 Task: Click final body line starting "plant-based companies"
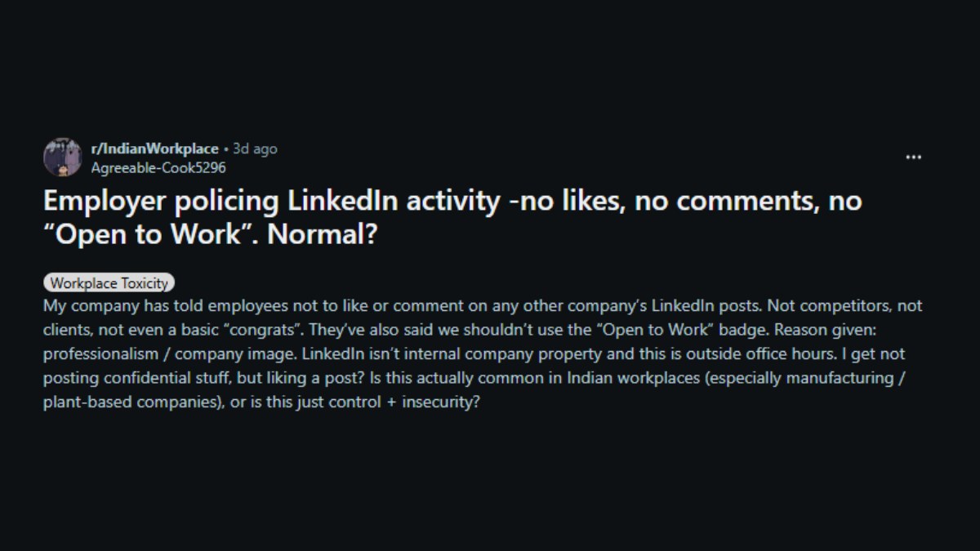pos(260,403)
